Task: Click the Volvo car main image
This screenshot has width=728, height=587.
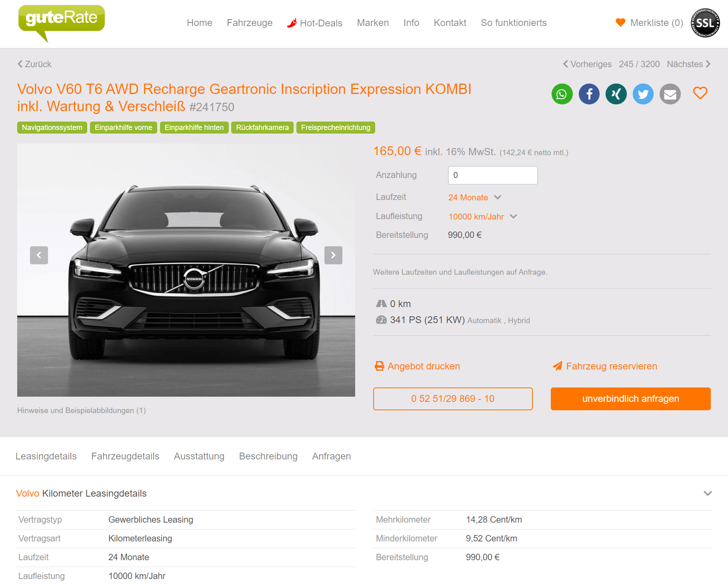Action: pos(186,270)
